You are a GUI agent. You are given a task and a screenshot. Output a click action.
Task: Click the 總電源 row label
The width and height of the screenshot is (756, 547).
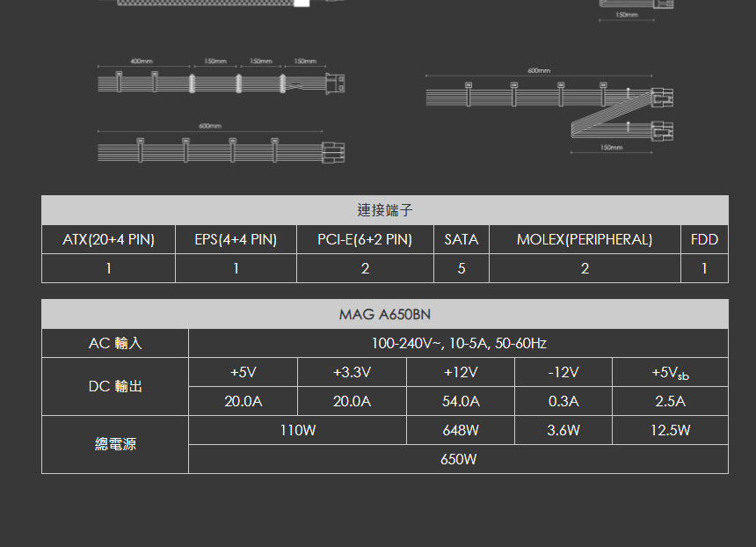pyautogui.click(x=115, y=444)
